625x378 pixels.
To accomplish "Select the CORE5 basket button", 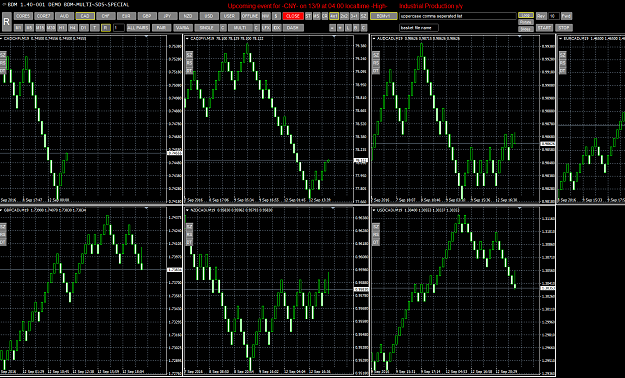I will (23, 16).
